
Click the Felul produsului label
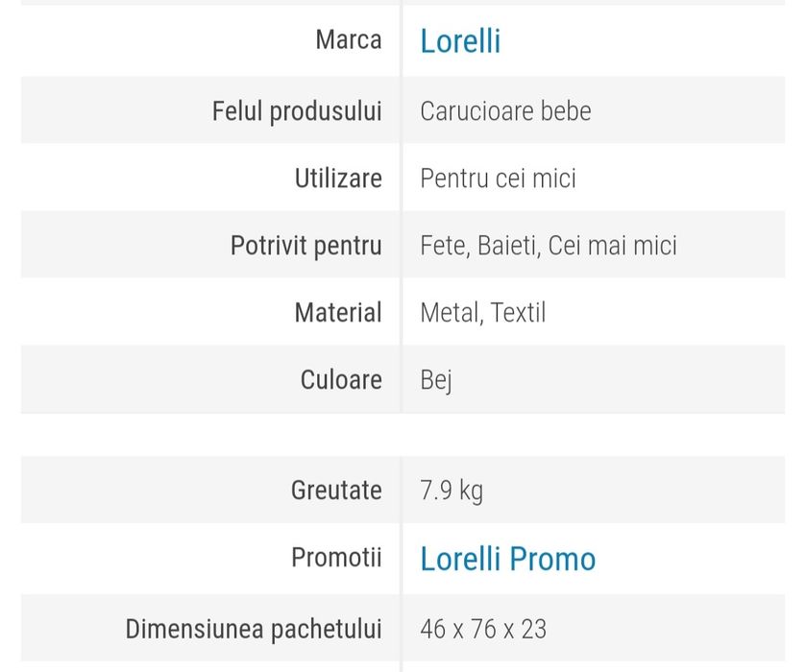click(297, 110)
